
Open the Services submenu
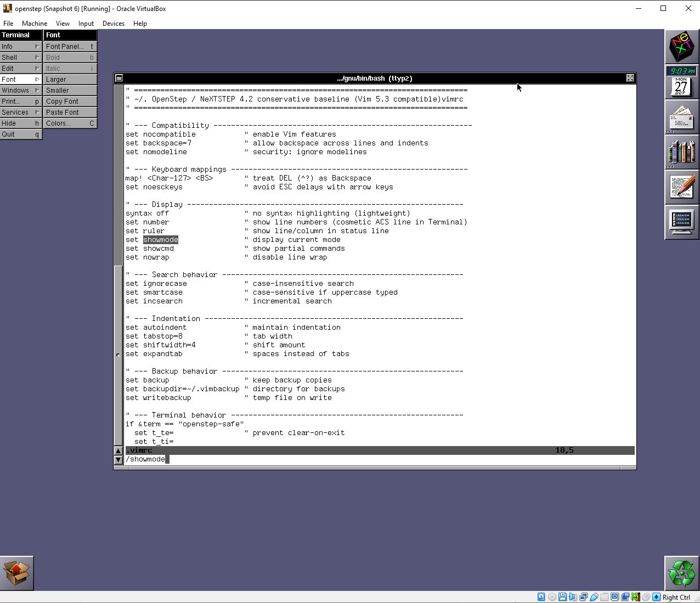[x=21, y=112]
